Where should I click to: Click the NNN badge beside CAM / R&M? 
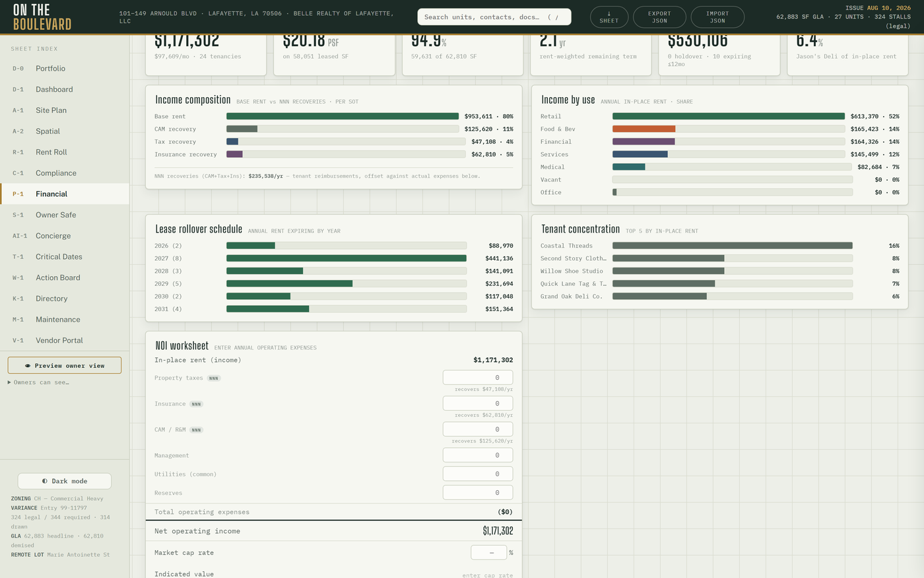[196, 430]
